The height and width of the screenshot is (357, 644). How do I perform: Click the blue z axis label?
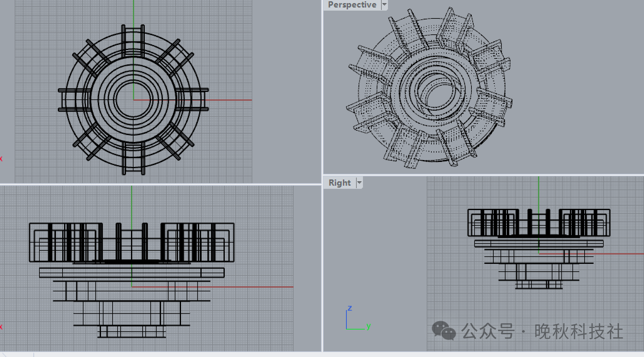click(350, 308)
